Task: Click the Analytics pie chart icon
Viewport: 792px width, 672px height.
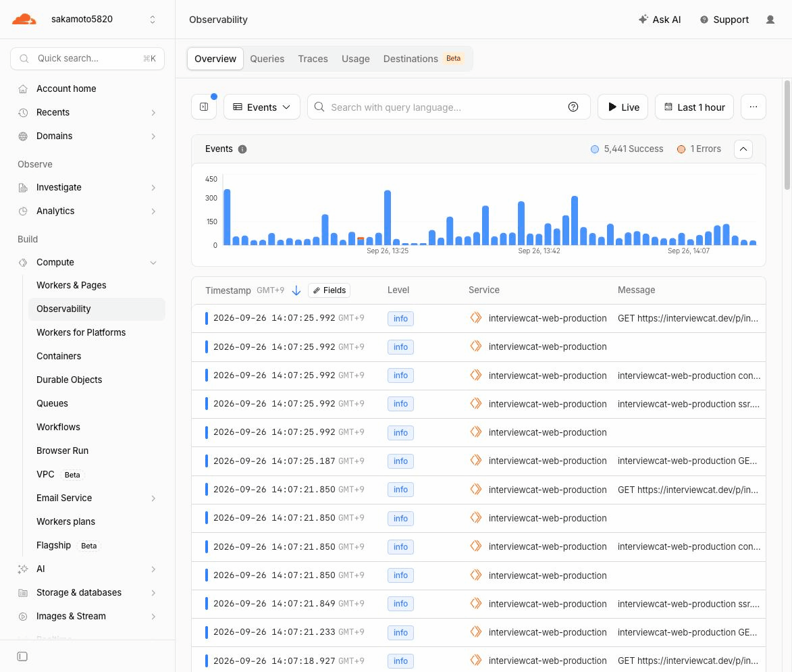Action: point(23,211)
